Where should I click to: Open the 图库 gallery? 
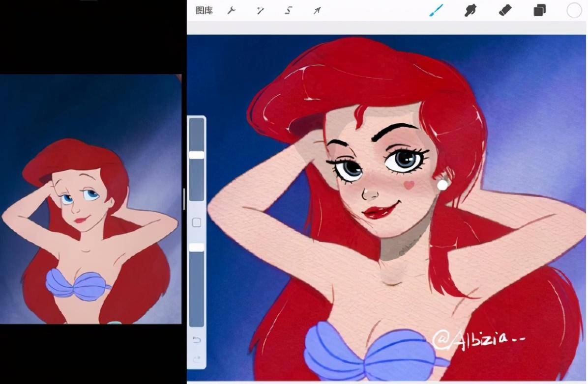click(x=204, y=10)
